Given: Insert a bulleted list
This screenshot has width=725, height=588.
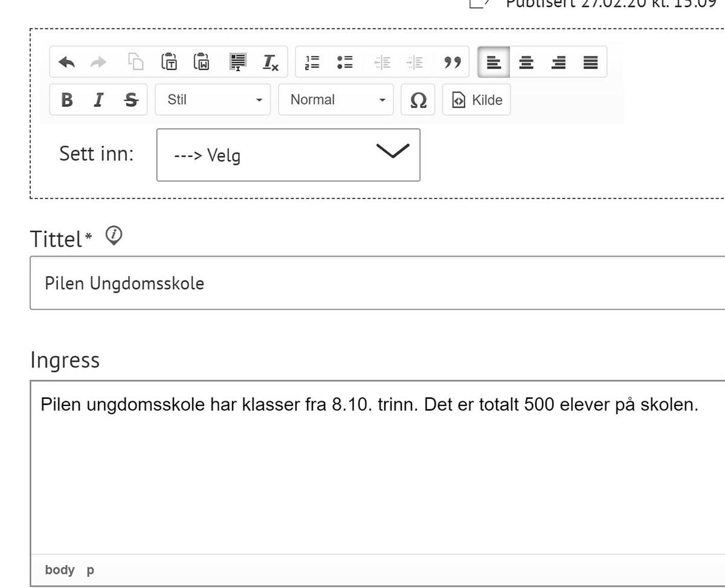Looking at the screenshot, I should (345, 62).
